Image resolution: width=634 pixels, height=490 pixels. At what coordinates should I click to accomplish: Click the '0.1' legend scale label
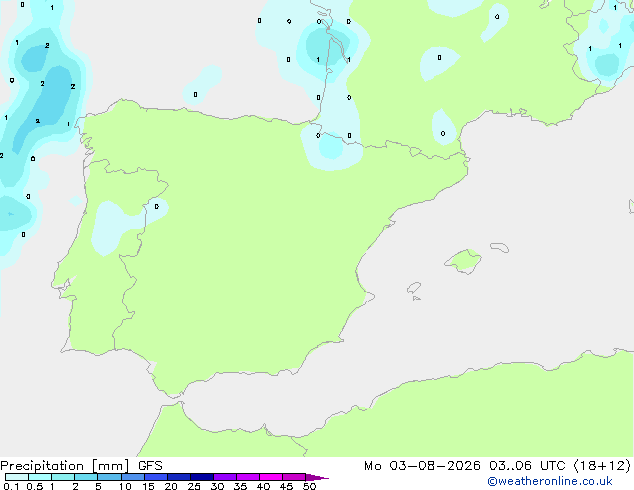point(11,486)
